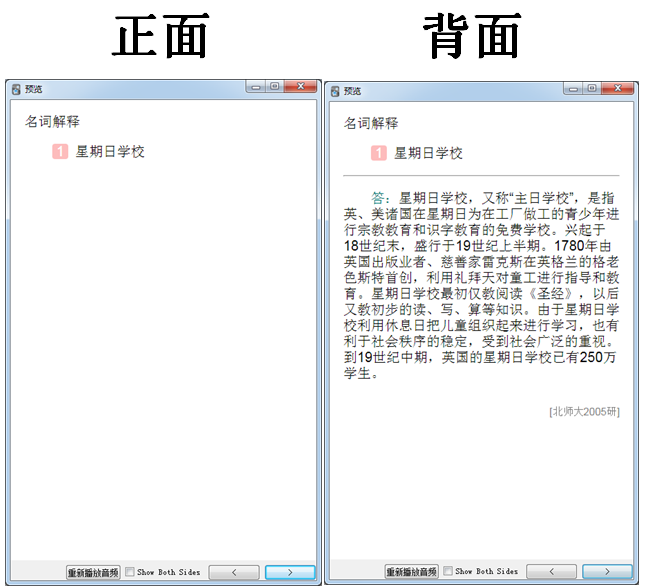The height and width of the screenshot is (587, 646).
Task: Click pink number 1 badge in left window
Action: [60, 151]
